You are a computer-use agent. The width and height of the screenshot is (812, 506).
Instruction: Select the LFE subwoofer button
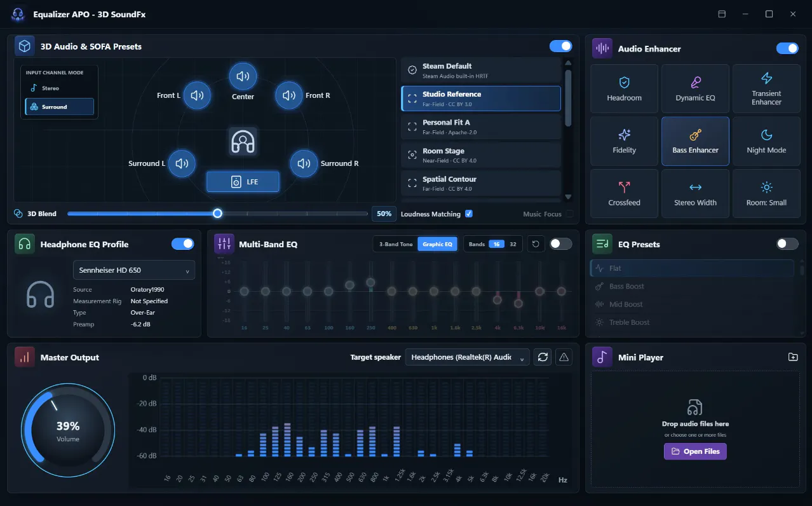point(243,182)
